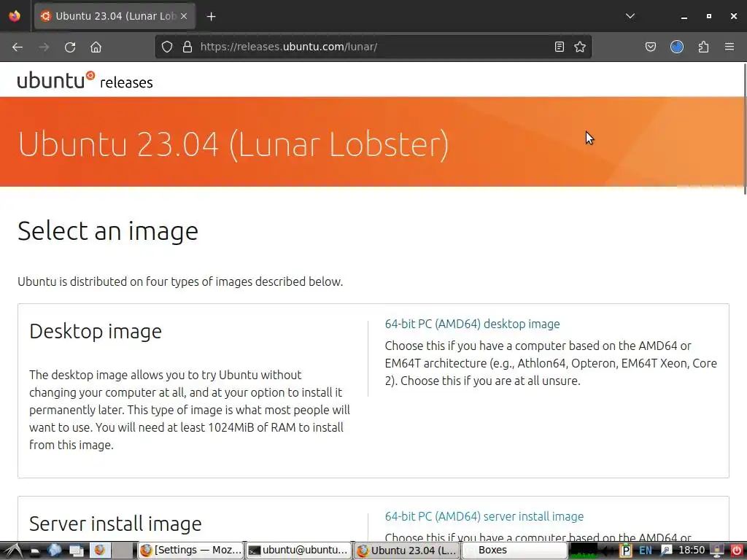This screenshot has height=560, width=747.
Task: Click the CPU usage monitor in tray
Action: point(584,551)
